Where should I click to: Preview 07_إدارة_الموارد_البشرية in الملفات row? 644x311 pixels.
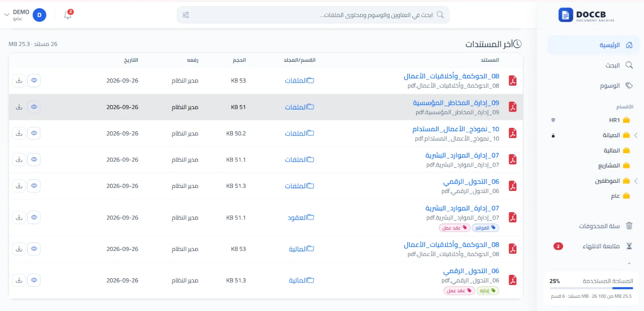point(34,160)
